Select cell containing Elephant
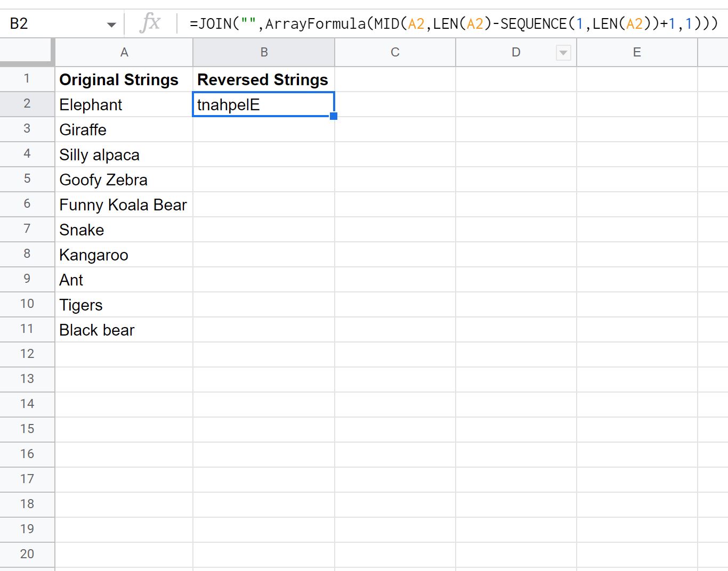Image resolution: width=728 pixels, height=571 pixels. [124, 104]
